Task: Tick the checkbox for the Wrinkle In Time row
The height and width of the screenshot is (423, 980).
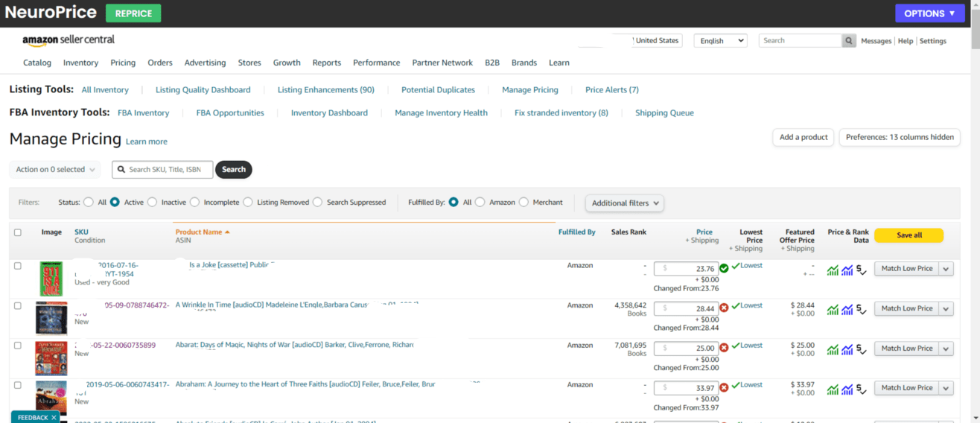Action: coord(18,306)
